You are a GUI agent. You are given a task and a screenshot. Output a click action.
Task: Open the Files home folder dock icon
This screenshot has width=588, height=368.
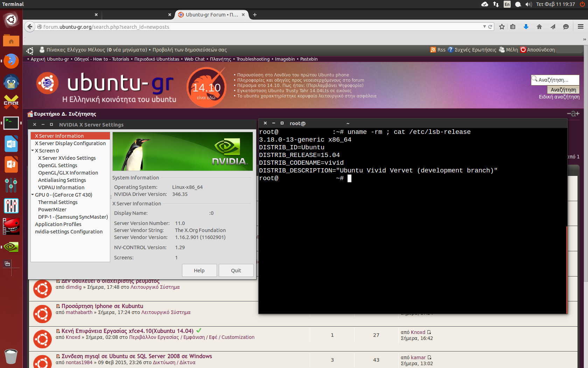point(11,41)
